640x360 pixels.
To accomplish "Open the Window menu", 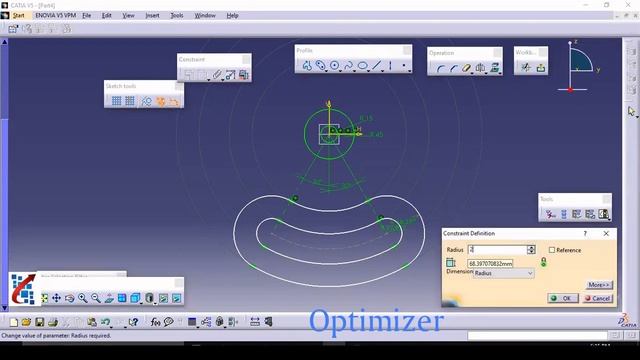I will pyautogui.click(x=205, y=16).
